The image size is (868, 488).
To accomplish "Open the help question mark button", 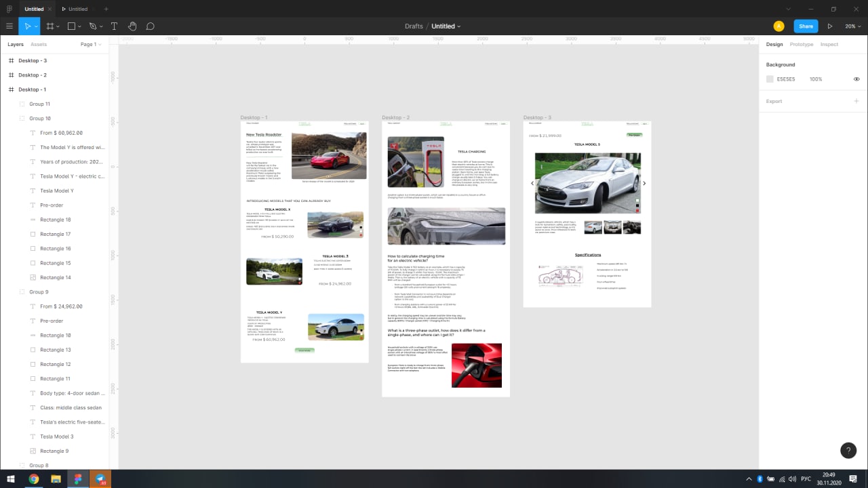I will 848,450.
